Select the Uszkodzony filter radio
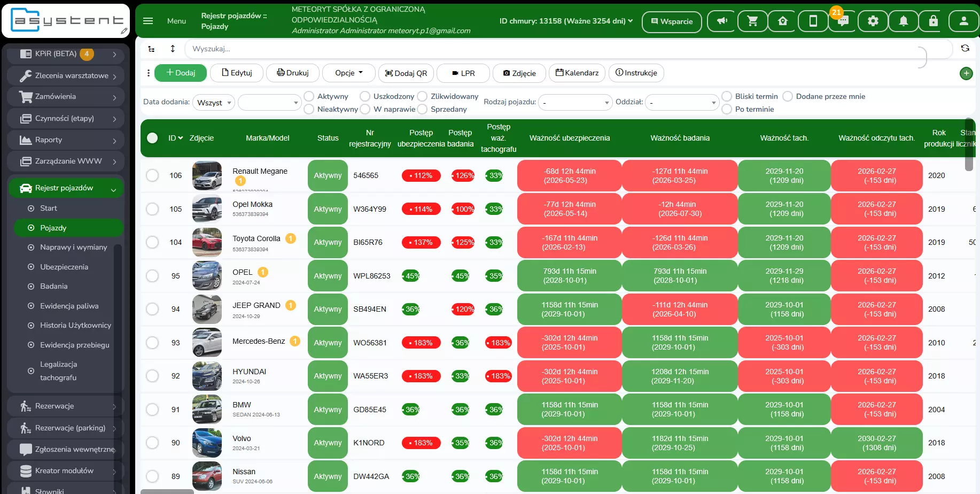The height and width of the screenshot is (494, 980). (x=365, y=96)
